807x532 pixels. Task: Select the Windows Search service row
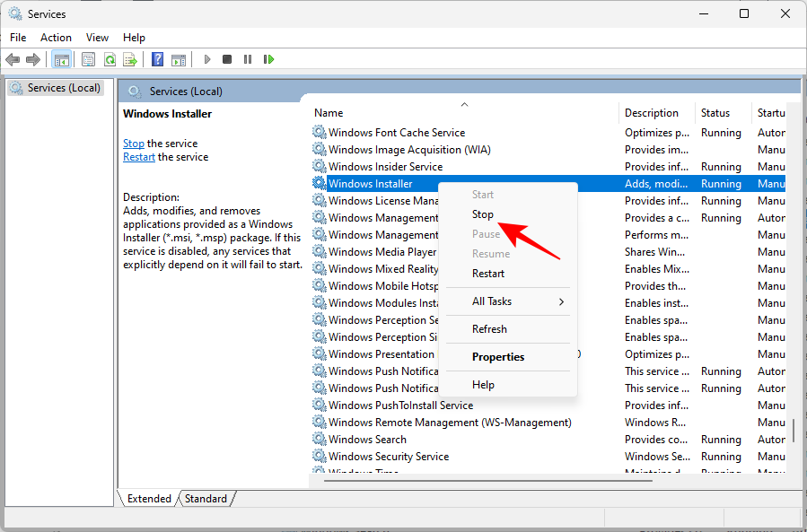[366, 439]
